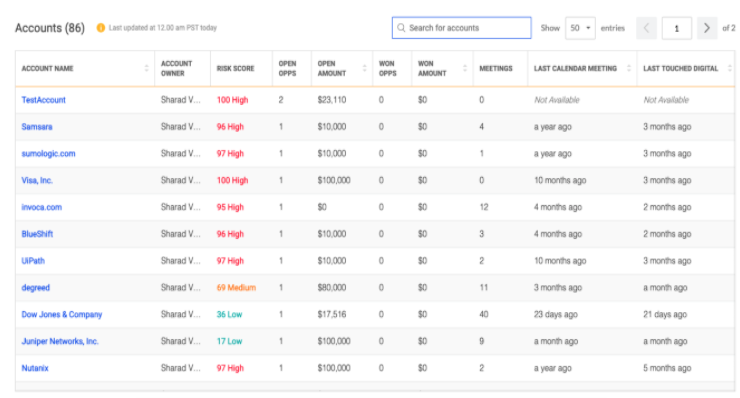Sort by Open Amount column arrows
The height and width of the screenshot is (398, 740).
coord(364,68)
